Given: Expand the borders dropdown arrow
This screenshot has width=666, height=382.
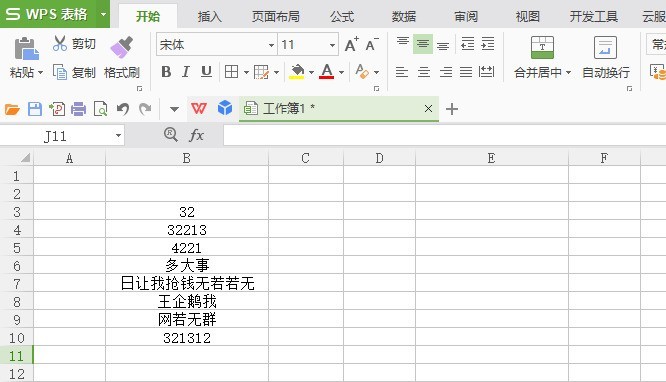Looking at the screenshot, I should (x=246, y=72).
